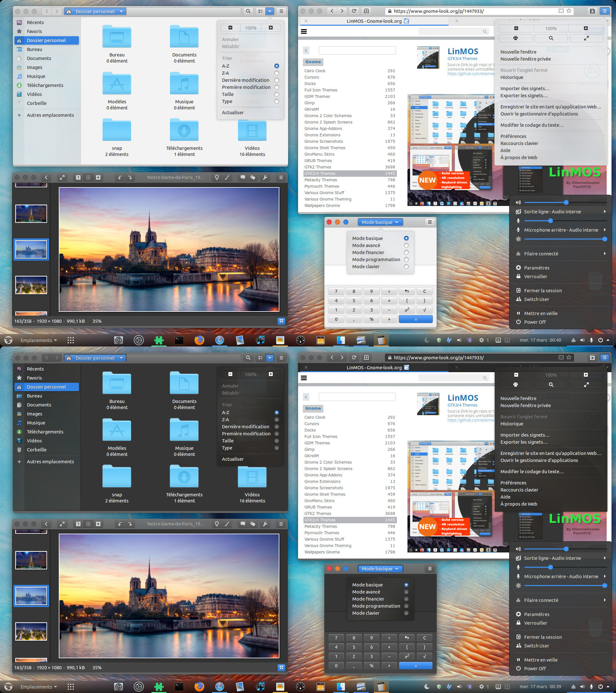Click the equals button in light-theme calculator
The image size is (616, 693).
click(x=415, y=319)
